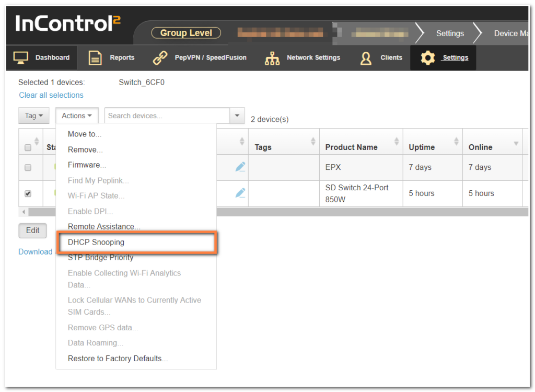Choose Firmware... in Actions menu
The height and width of the screenshot is (392, 535).
[87, 165]
